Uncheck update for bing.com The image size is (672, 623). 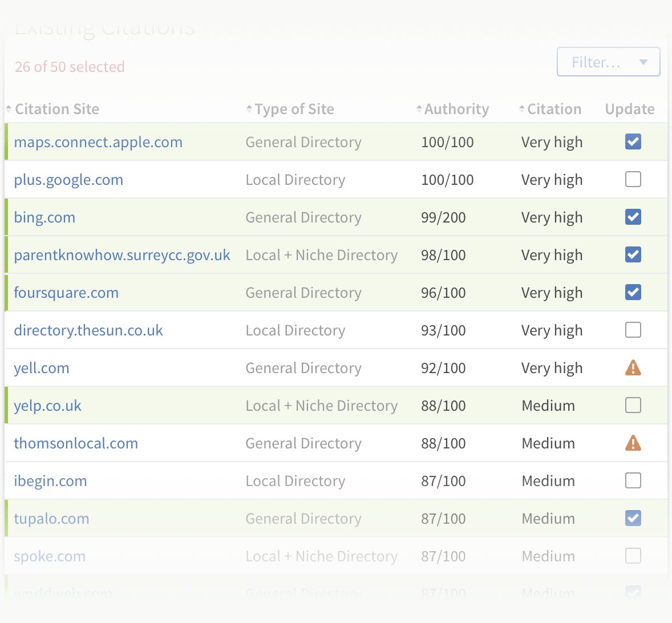pyautogui.click(x=633, y=217)
